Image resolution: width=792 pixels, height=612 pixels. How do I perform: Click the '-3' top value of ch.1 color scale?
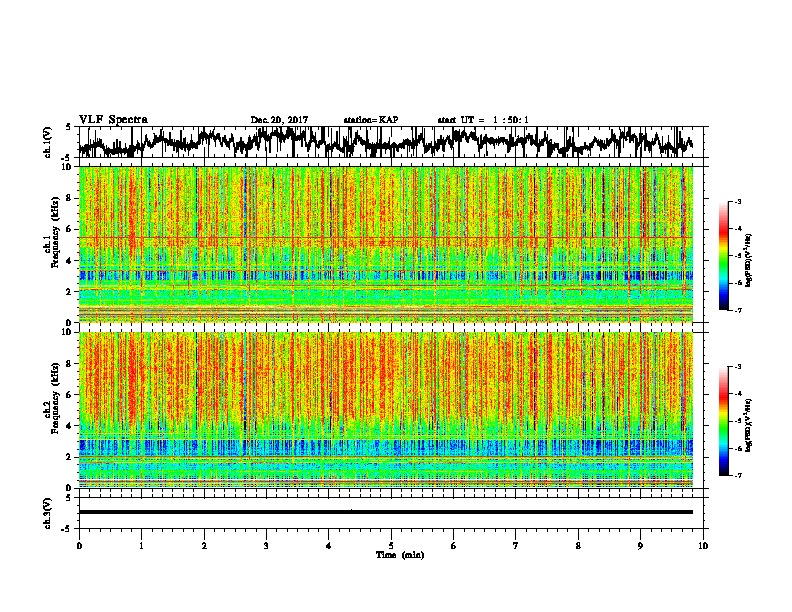pos(737,202)
